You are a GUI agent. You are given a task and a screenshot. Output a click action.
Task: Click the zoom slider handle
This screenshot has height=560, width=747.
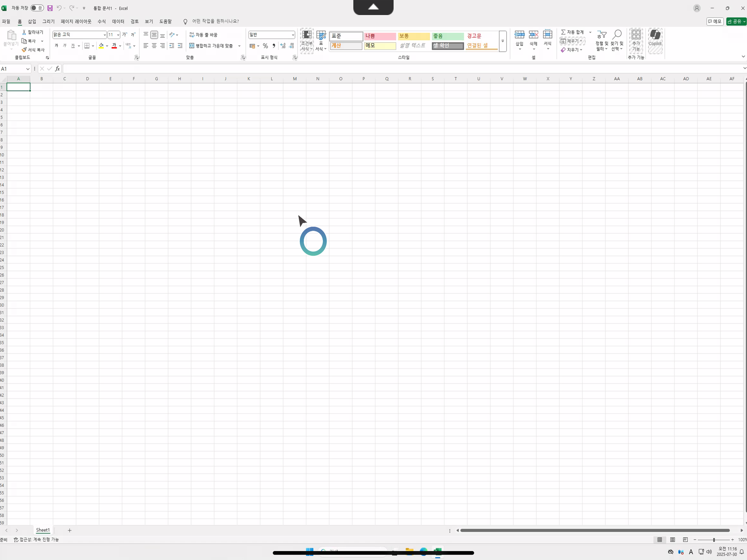[714, 540]
